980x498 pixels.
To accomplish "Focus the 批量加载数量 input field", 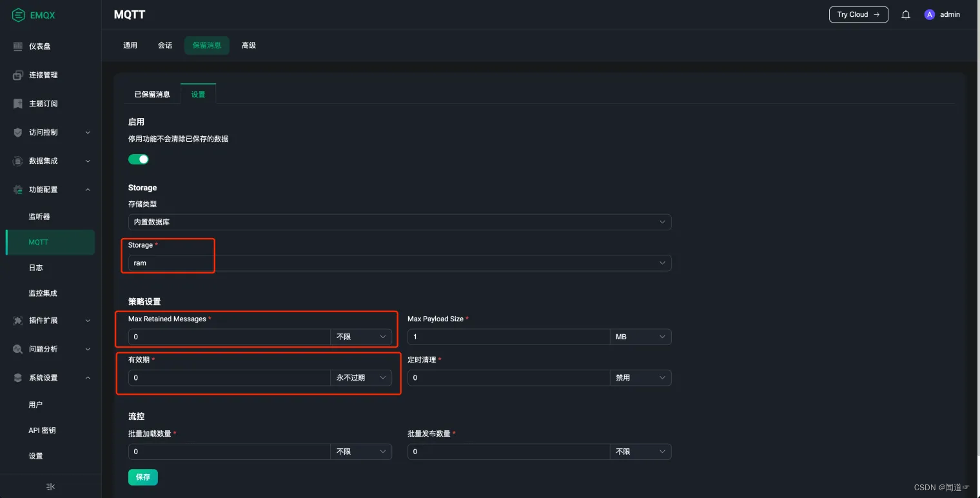I will point(230,452).
